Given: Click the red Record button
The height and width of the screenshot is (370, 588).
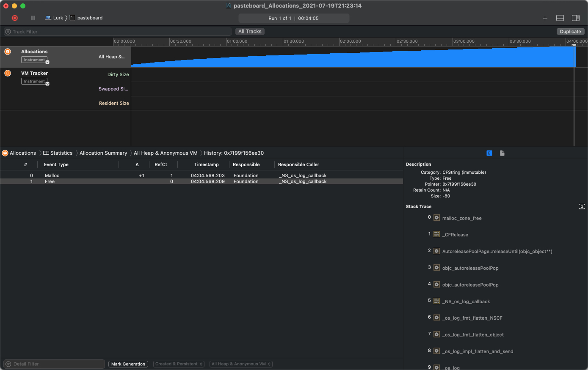Looking at the screenshot, I should click(x=15, y=18).
